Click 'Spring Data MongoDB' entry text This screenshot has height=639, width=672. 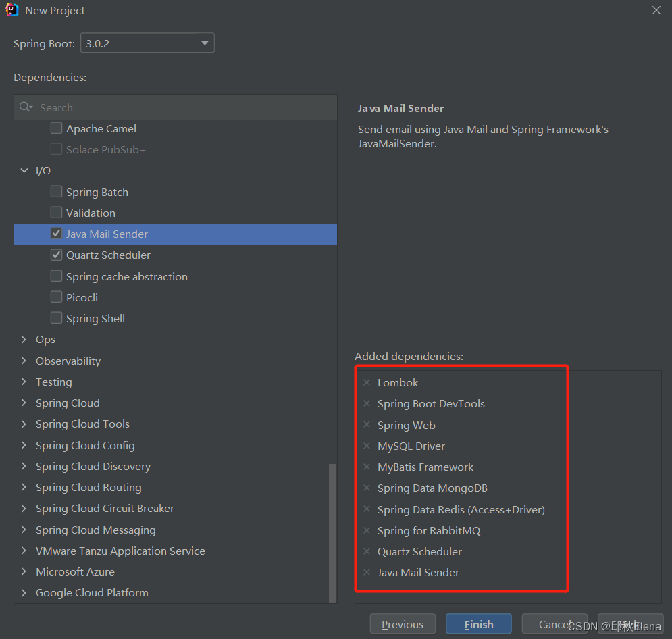(x=432, y=488)
